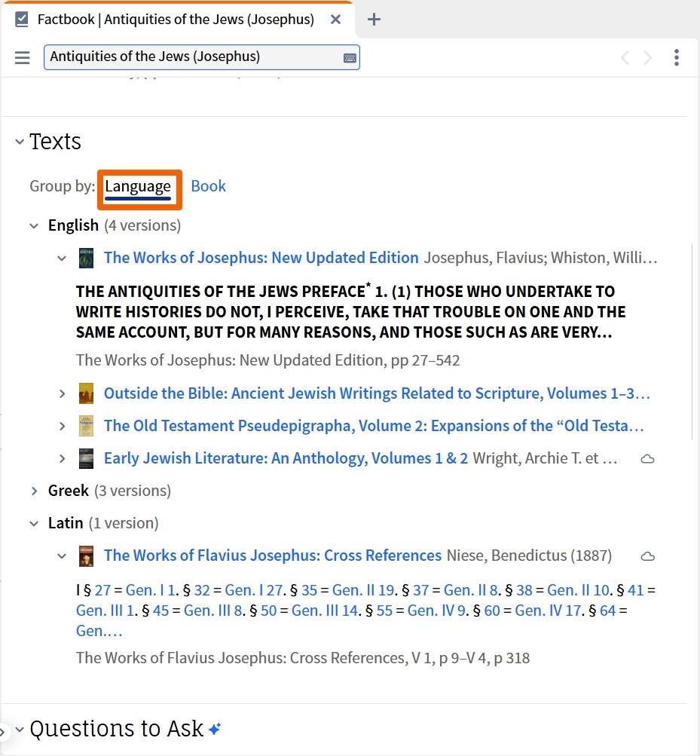Open the § 38 reference link
Image resolution: width=700 pixels, height=756 pixels.
pos(524,590)
